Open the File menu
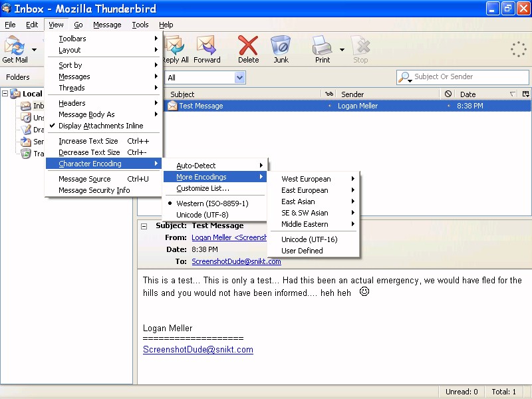Image resolution: width=532 pixels, height=399 pixels. (10, 25)
